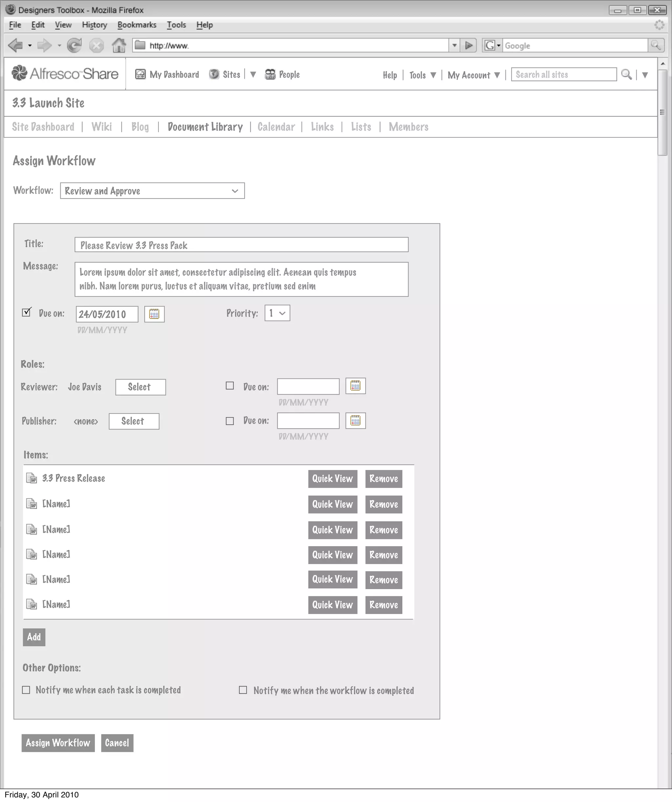The height and width of the screenshot is (802, 672).
Task: Expand the Priority dropdown
Action: 277,313
